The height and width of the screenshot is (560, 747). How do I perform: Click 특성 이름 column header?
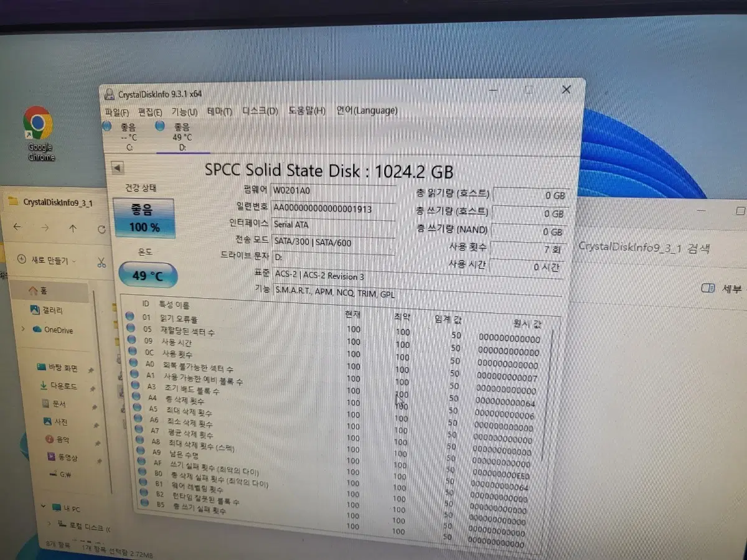click(174, 306)
